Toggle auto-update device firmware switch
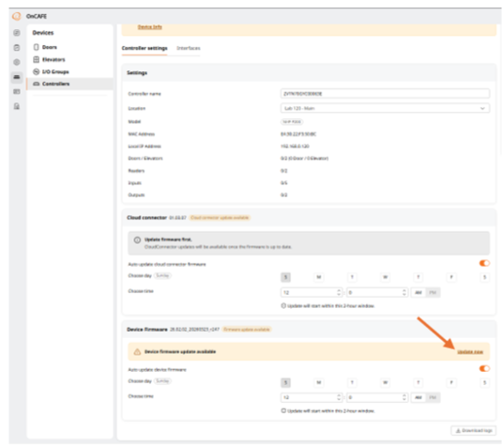 point(484,368)
